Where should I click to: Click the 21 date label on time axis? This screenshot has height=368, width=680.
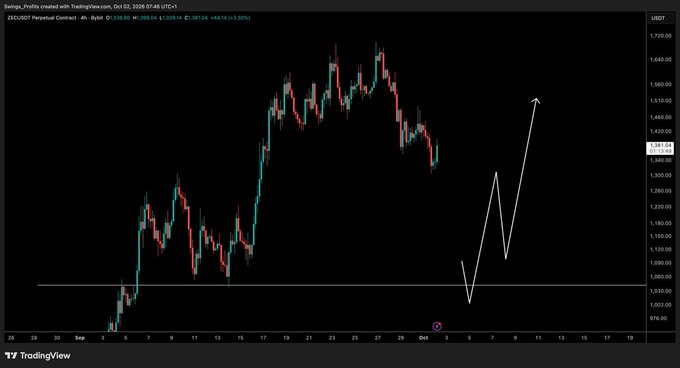[309, 338]
